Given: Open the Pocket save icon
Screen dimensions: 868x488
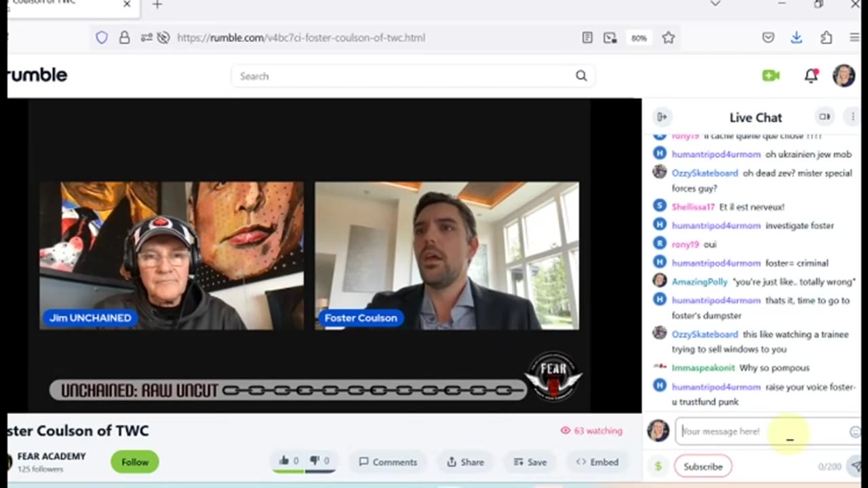Looking at the screenshot, I should coord(768,38).
